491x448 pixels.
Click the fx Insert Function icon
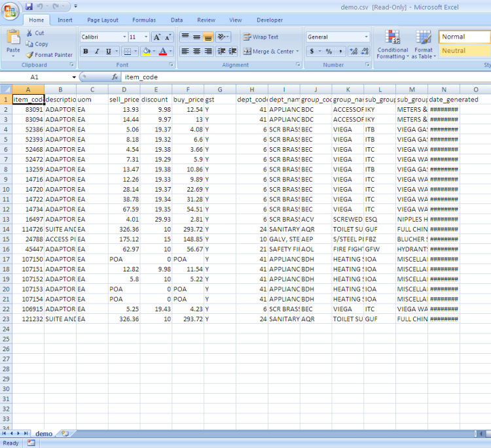115,77
